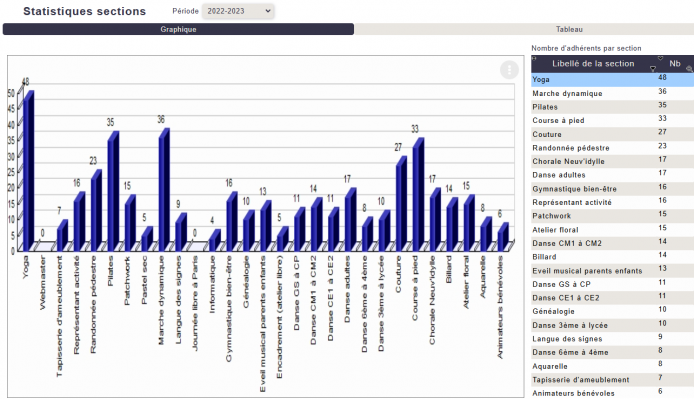This screenshot has width=694, height=399.
Task: Sort by Libellé de la section header
Action: coord(593,64)
